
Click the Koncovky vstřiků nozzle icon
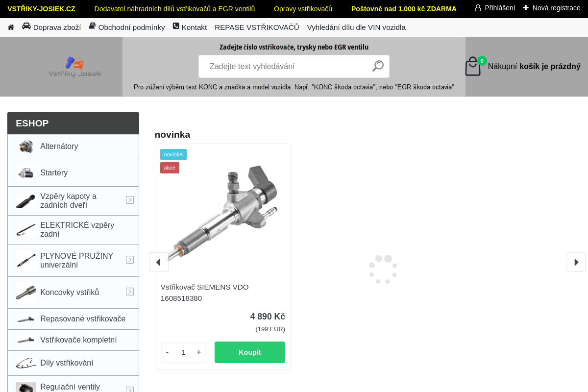[25, 293]
